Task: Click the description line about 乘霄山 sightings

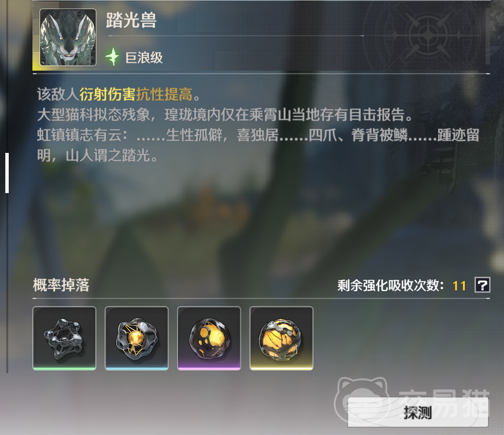Action: (225, 115)
